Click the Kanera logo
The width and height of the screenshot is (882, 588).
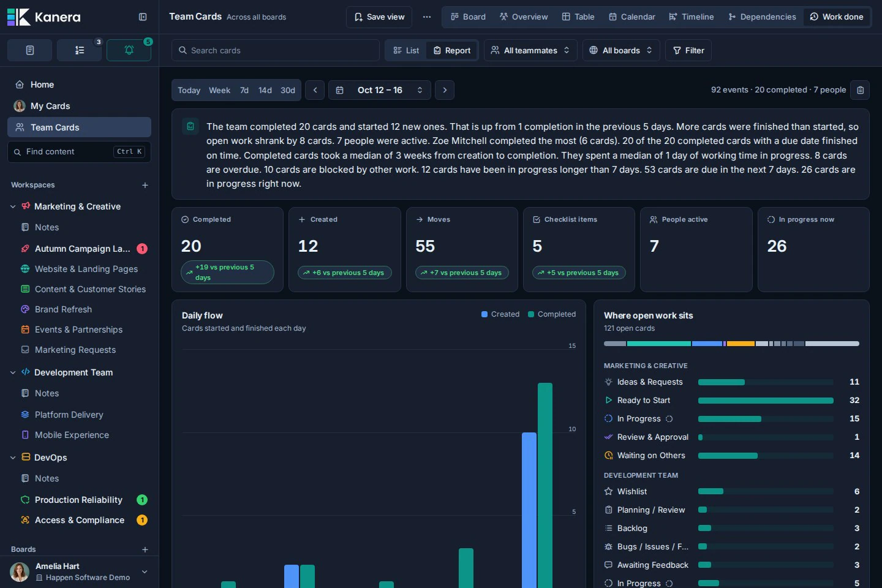click(43, 17)
